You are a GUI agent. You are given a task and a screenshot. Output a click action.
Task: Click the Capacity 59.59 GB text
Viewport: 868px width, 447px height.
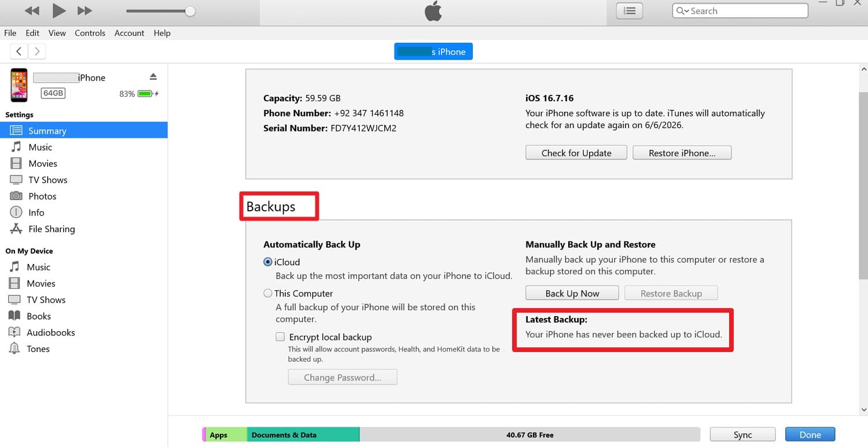click(302, 98)
